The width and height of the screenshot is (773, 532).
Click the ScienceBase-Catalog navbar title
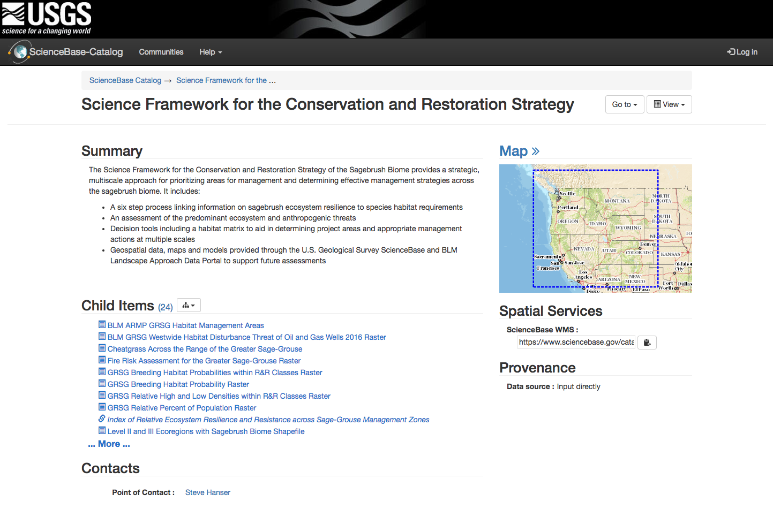coord(76,52)
